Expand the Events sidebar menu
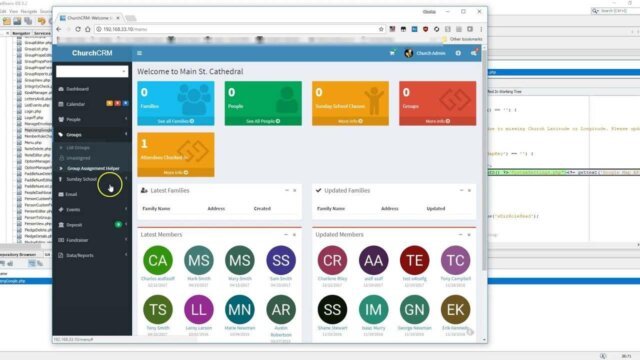The width and height of the screenshot is (640, 360). [x=92, y=209]
